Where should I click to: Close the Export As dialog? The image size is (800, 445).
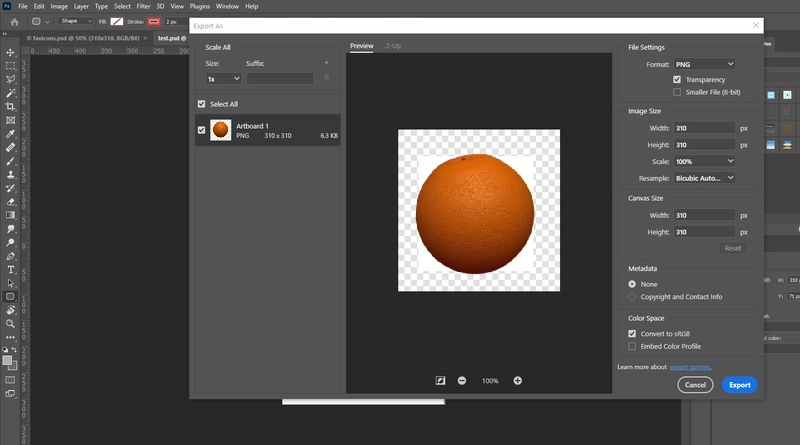756,25
